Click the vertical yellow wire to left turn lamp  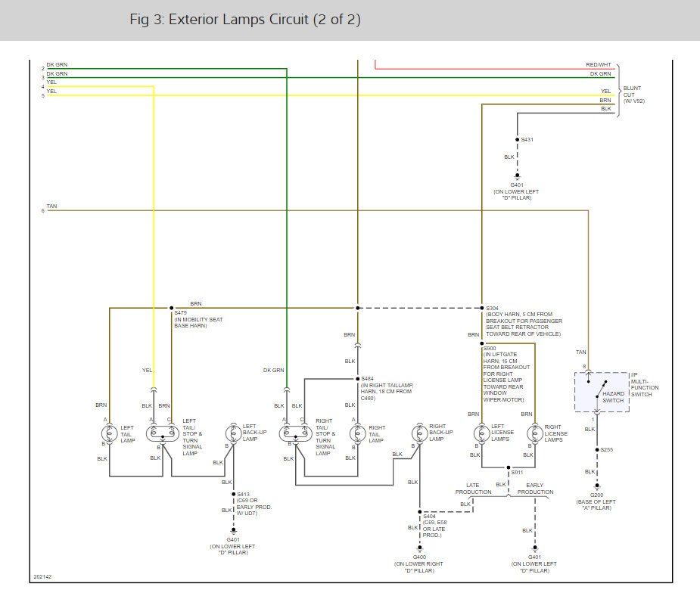(154, 237)
